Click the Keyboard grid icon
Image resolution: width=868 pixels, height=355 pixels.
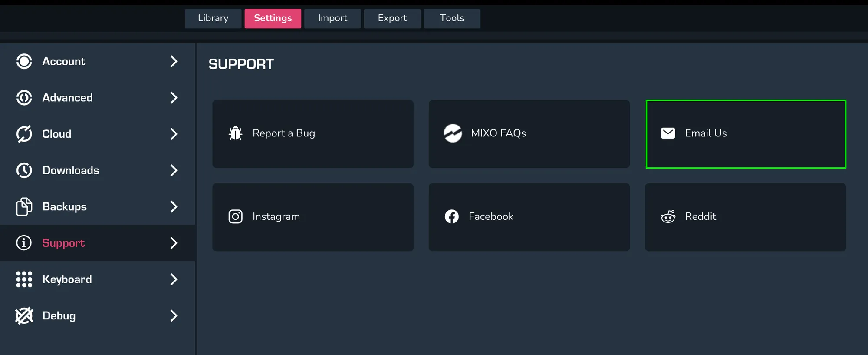point(24,279)
